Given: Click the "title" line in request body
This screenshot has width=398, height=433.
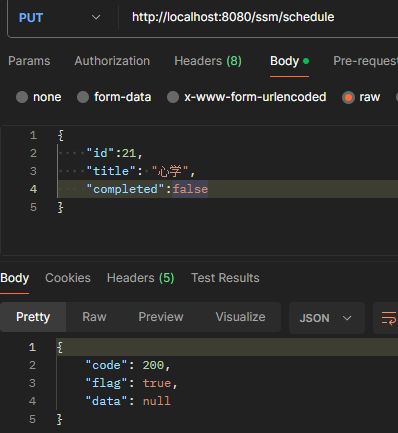Looking at the screenshot, I should pos(140,171).
